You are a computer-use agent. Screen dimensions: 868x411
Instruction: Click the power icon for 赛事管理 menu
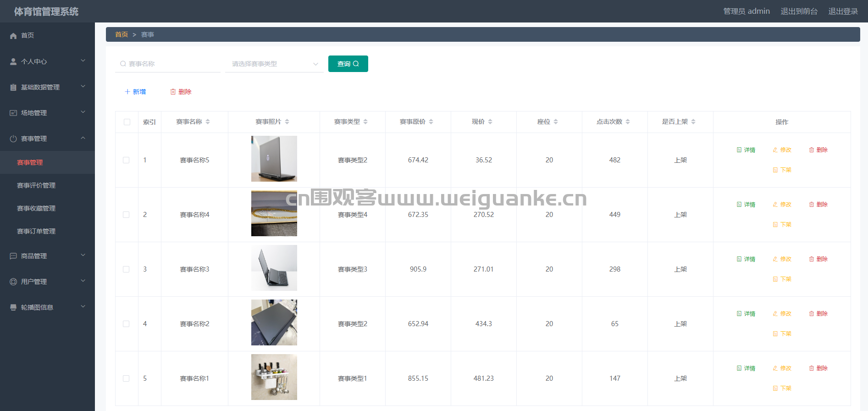click(13, 139)
